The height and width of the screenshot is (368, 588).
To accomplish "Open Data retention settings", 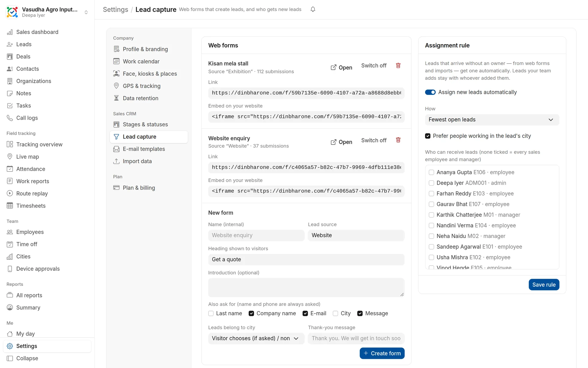I will tap(149, 98).
